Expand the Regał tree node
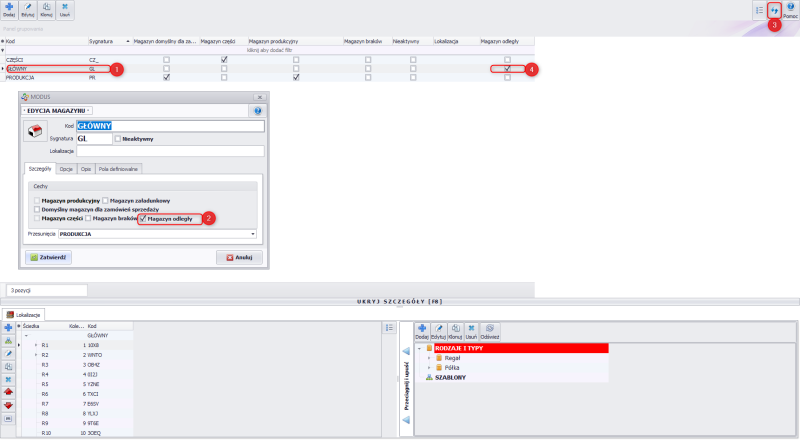The height and width of the screenshot is (440, 800). click(428, 357)
